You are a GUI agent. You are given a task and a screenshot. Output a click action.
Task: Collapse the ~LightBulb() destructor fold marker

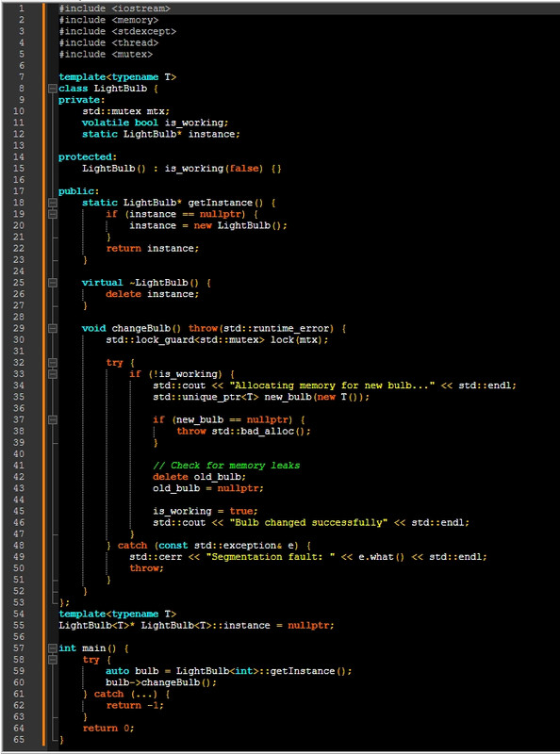coord(53,282)
